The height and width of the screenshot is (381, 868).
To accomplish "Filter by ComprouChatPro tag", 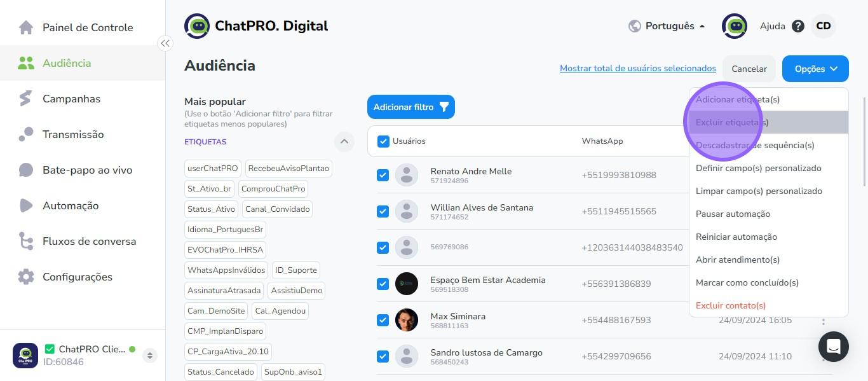I will (273, 189).
